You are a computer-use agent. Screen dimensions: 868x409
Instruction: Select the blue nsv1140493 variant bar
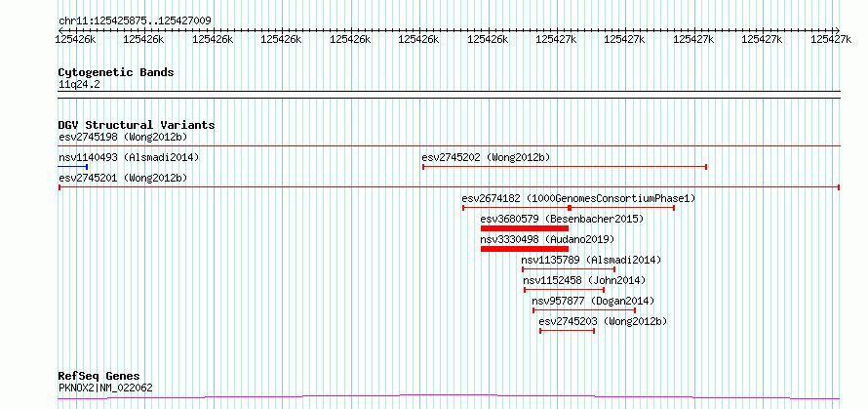click(x=72, y=167)
